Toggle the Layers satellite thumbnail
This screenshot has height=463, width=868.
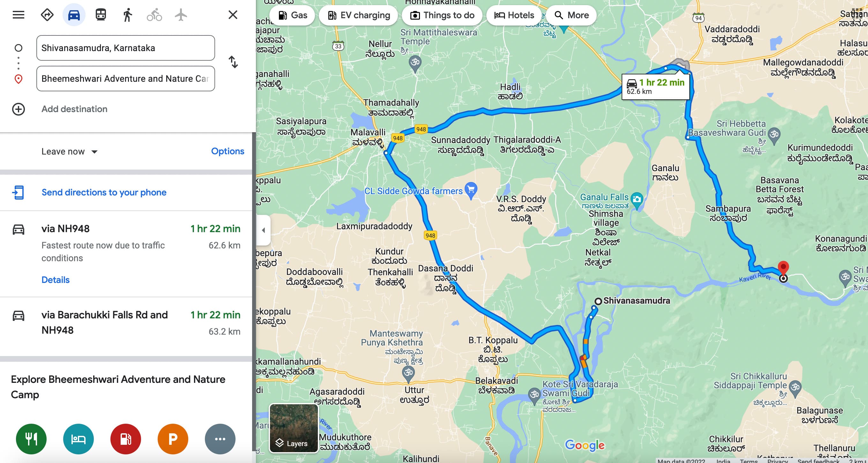point(294,428)
